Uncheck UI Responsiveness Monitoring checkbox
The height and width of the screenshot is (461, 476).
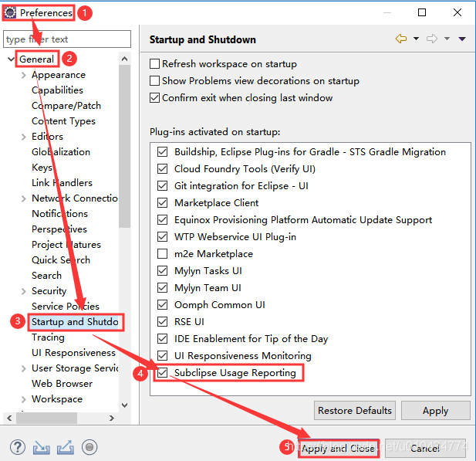point(163,355)
